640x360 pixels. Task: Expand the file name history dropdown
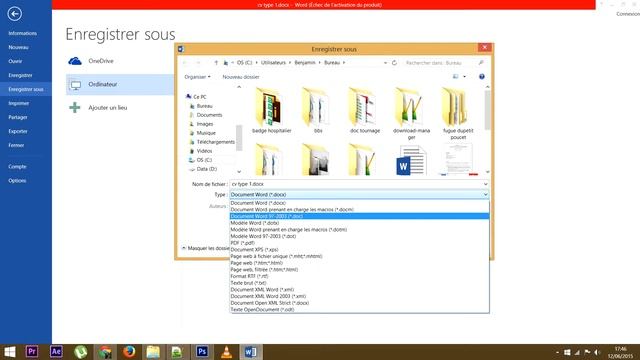tap(485, 184)
